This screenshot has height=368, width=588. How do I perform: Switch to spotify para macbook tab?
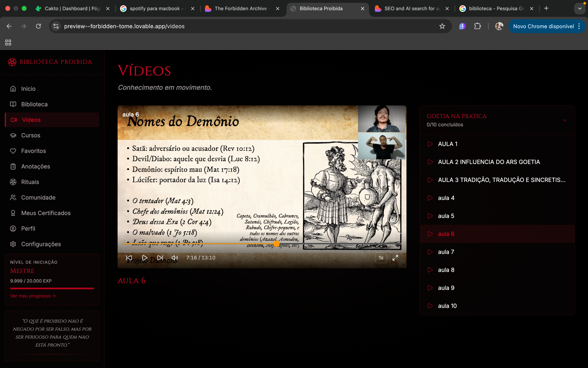coord(157,9)
